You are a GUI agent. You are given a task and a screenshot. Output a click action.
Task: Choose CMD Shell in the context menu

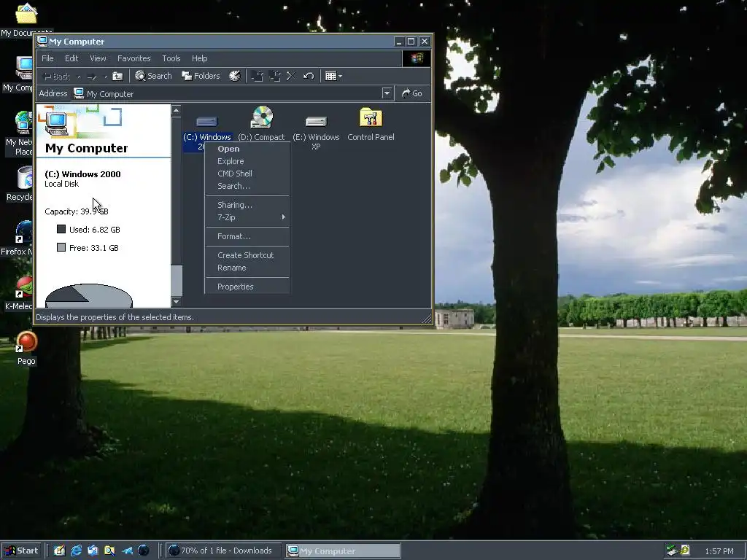point(247,174)
